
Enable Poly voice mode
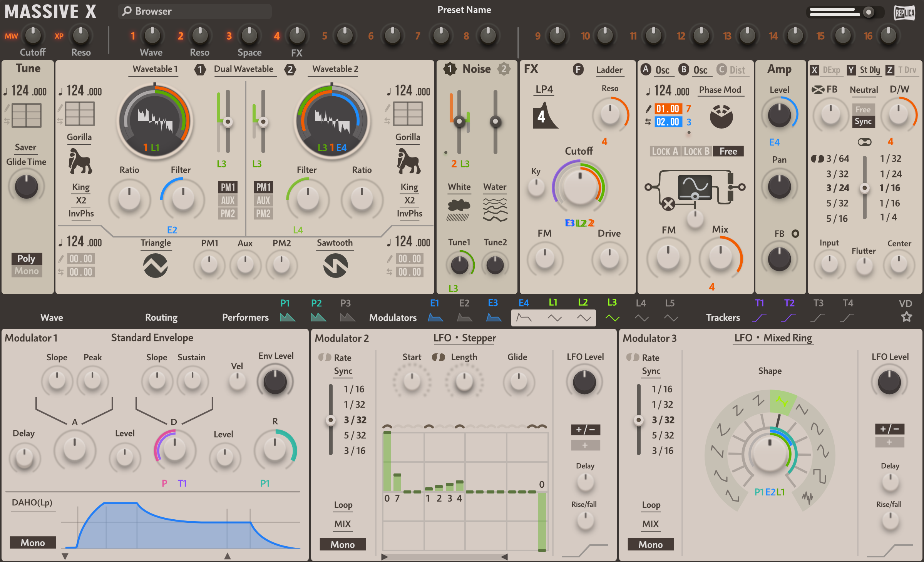[27, 258]
